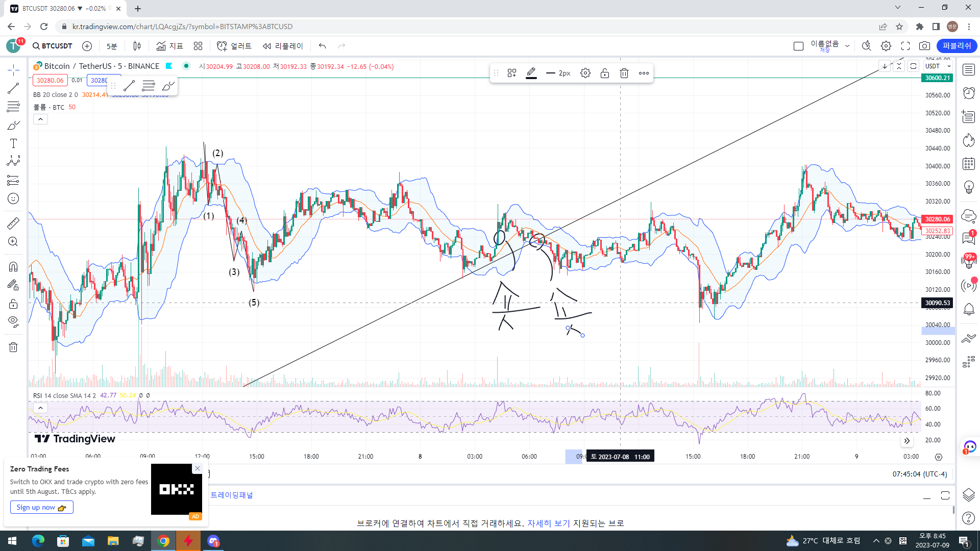Image resolution: width=980 pixels, height=551 pixels.
Task: Open the indicators (지표) menu
Action: coord(169,46)
